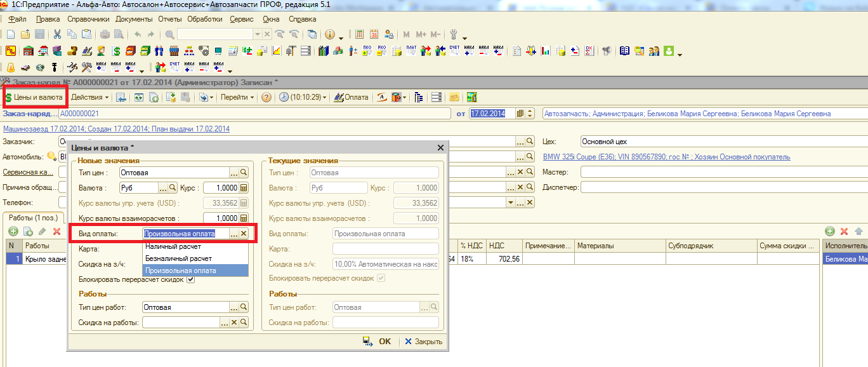868x367 pixels.
Task: Click magnifier next to Тип цен работ
Action: click(243, 307)
